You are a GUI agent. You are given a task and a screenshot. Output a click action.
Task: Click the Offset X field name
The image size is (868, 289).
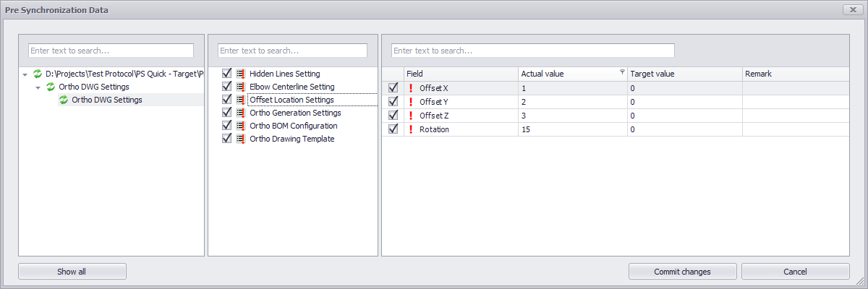tap(434, 88)
